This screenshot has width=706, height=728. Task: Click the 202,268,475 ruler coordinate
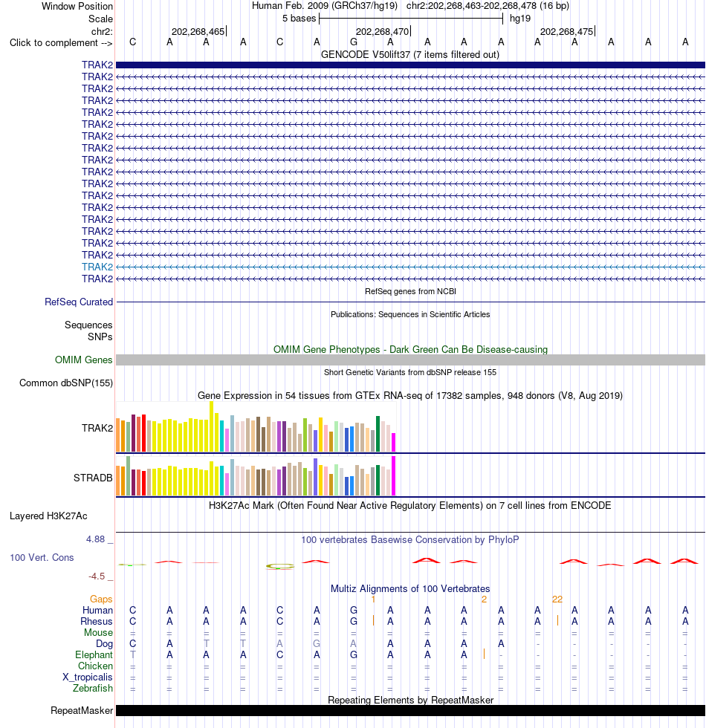[x=566, y=31]
